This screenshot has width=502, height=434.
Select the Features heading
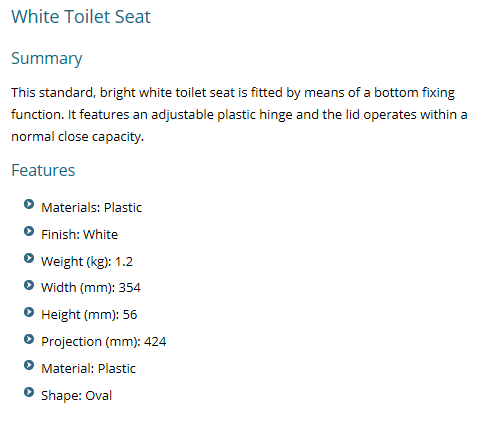coord(43,170)
